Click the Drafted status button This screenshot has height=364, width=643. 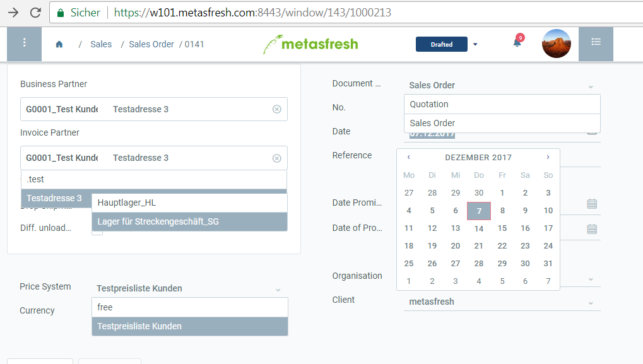click(442, 44)
